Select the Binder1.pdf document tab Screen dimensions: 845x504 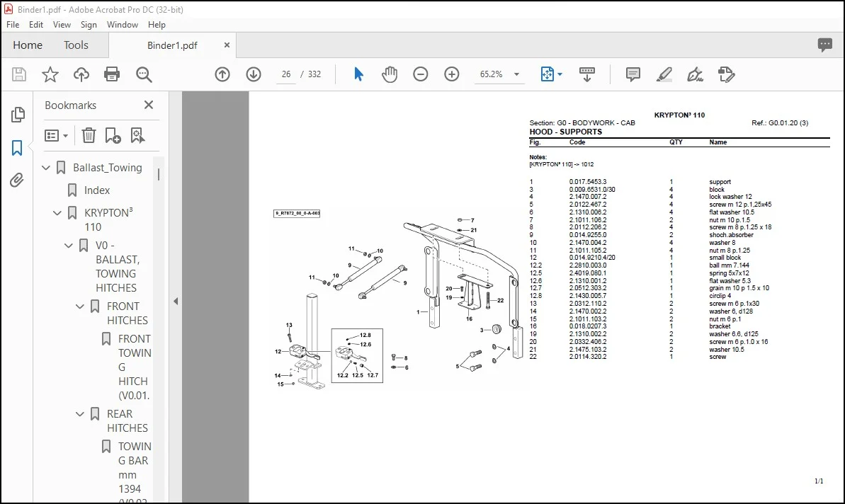pos(172,45)
